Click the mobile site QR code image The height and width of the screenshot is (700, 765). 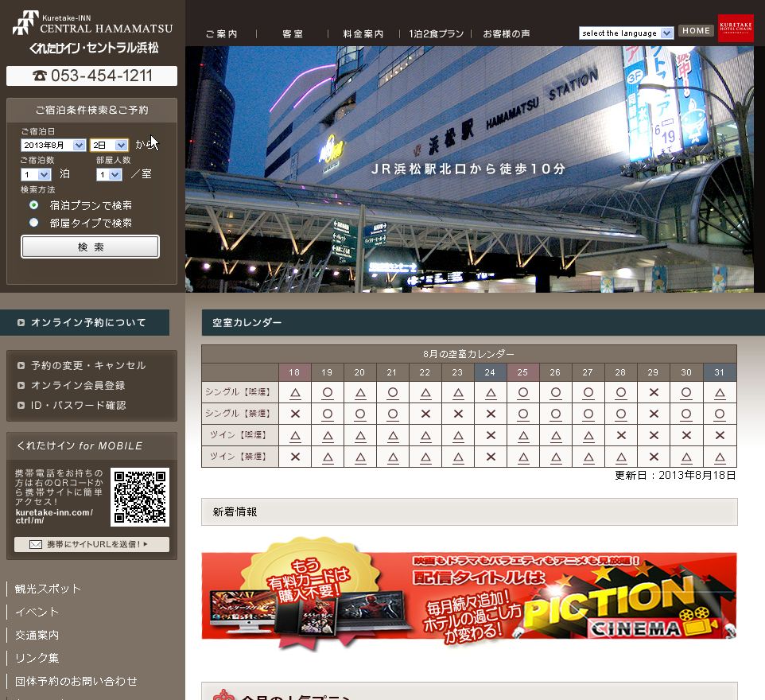(x=140, y=497)
